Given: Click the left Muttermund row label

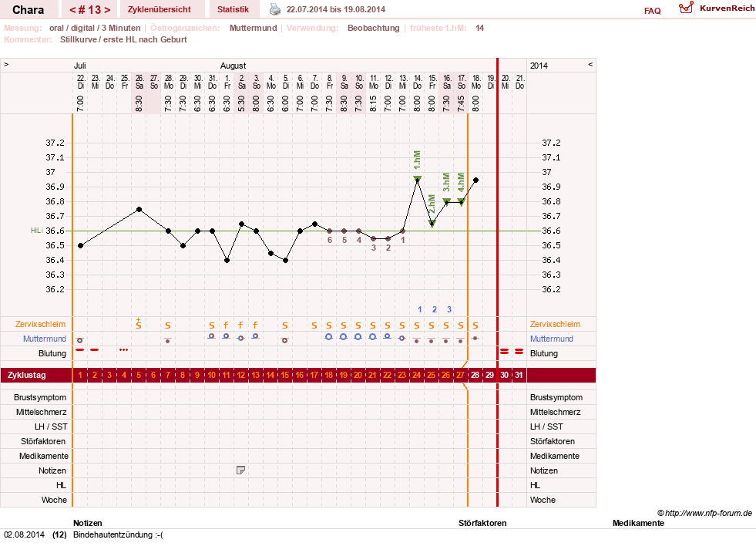Looking at the screenshot, I should (x=45, y=339).
